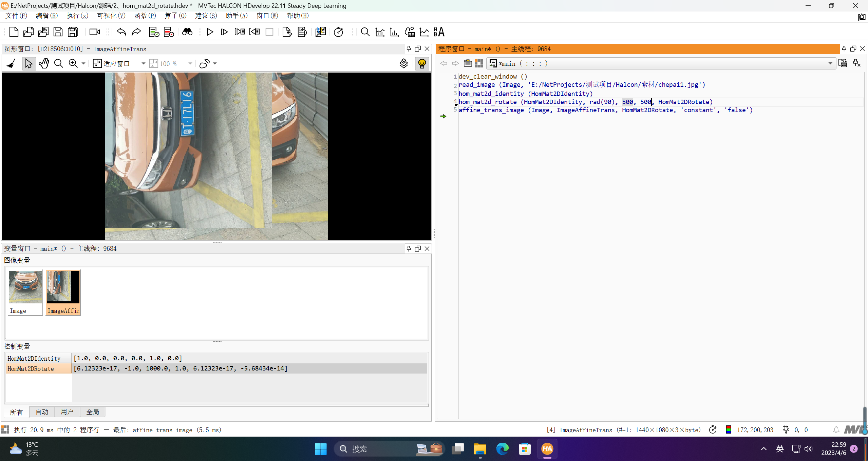Click the RGB color swatch in status bar
Screen dimensions: 868x461
point(729,429)
